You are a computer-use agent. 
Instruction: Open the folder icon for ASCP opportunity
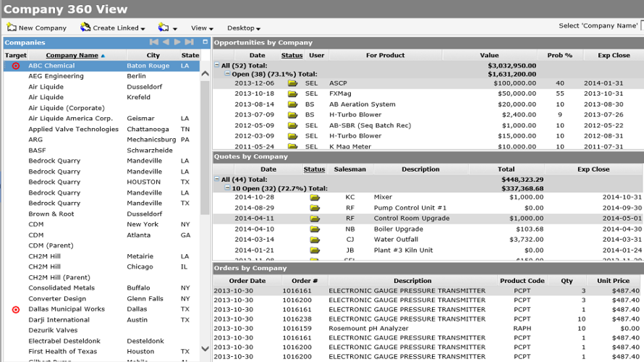(x=292, y=83)
